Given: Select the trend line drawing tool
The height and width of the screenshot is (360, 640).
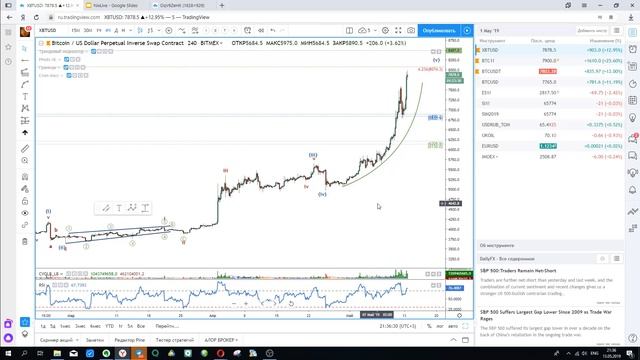Looking at the screenshot, I should point(25,60).
